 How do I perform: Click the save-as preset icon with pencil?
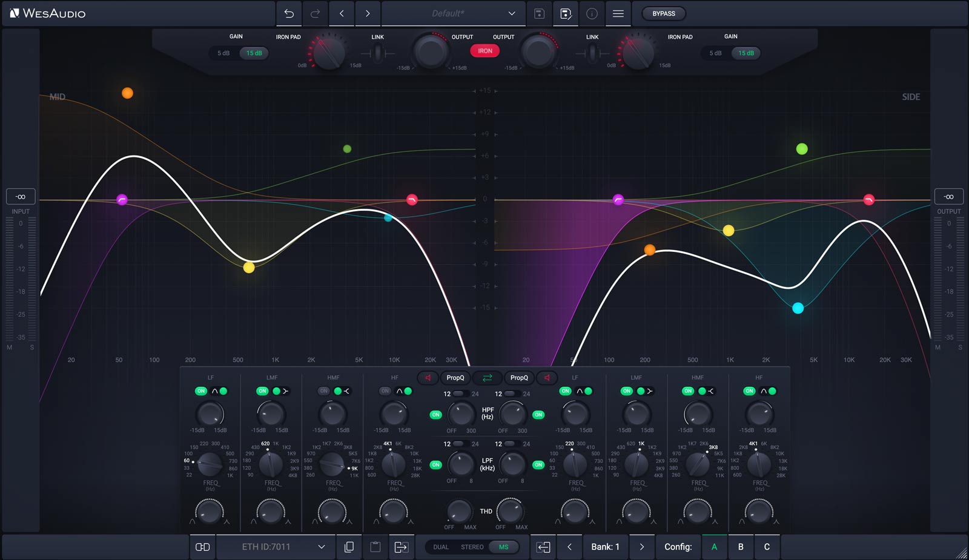pyautogui.click(x=566, y=13)
